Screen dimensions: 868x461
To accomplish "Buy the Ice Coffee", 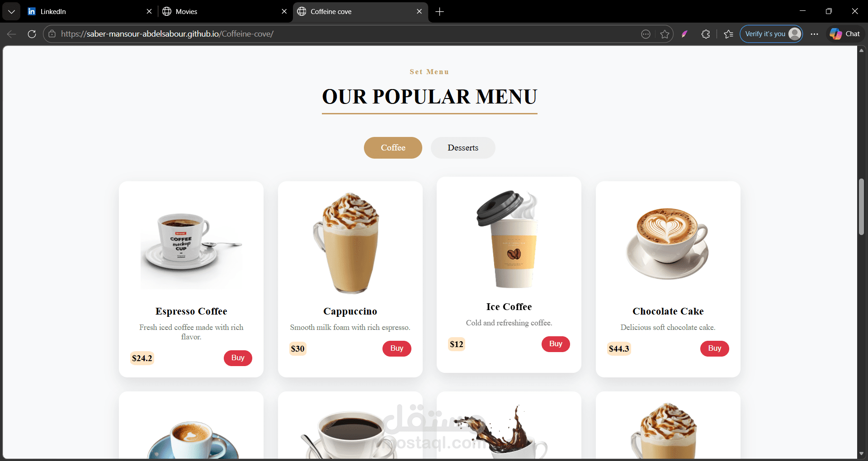I will click(x=556, y=344).
